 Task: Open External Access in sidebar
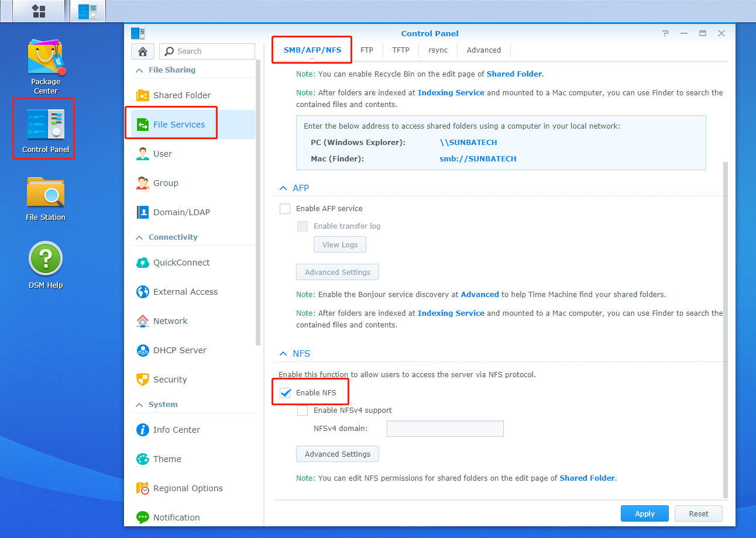point(193,292)
